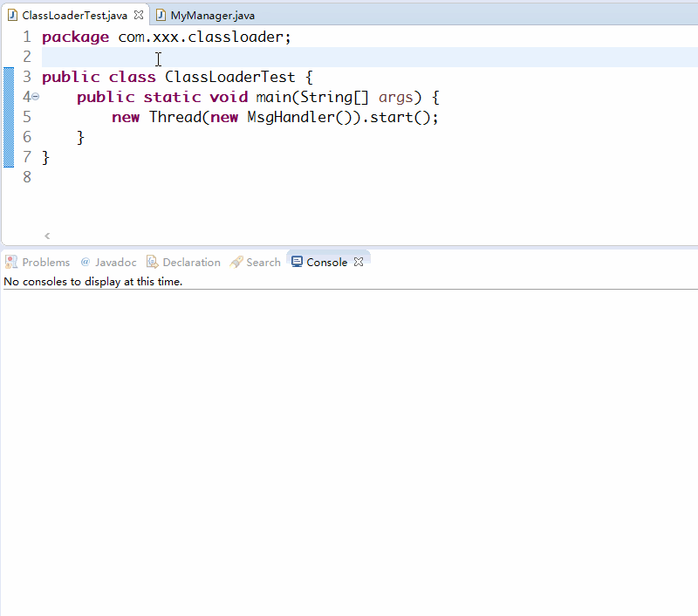The height and width of the screenshot is (616, 698).
Task: Place cursor on ClassLoaderTest class name
Action: pyautogui.click(x=229, y=77)
